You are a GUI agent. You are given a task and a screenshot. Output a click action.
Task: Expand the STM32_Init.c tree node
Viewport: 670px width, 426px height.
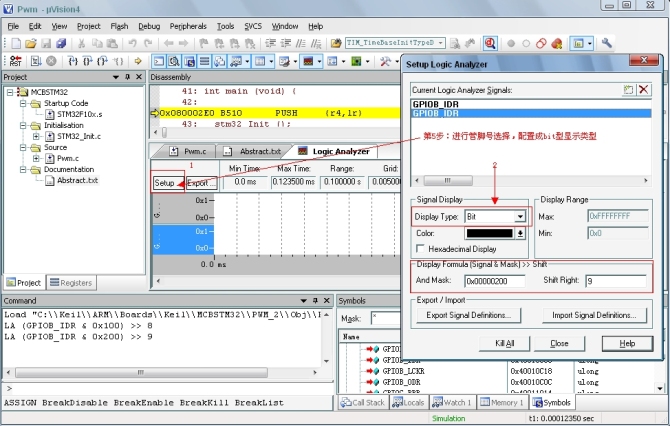[36, 136]
